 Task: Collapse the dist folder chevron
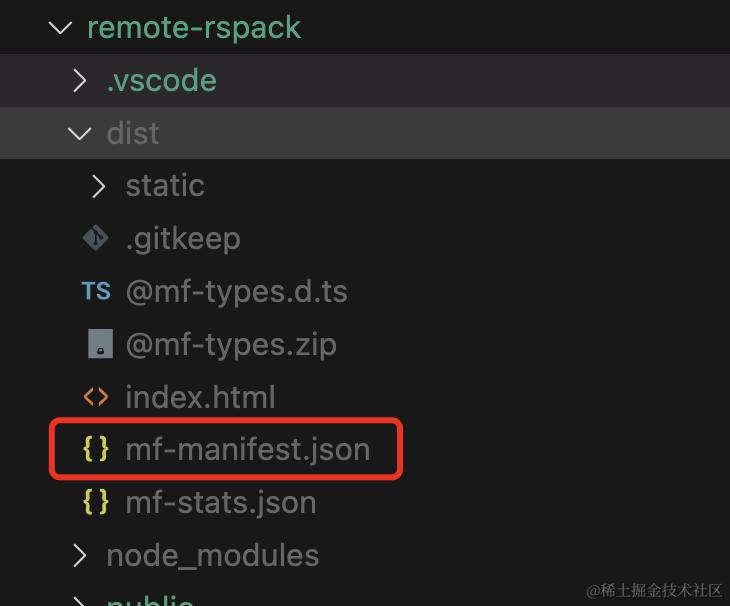click(x=79, y=133)
